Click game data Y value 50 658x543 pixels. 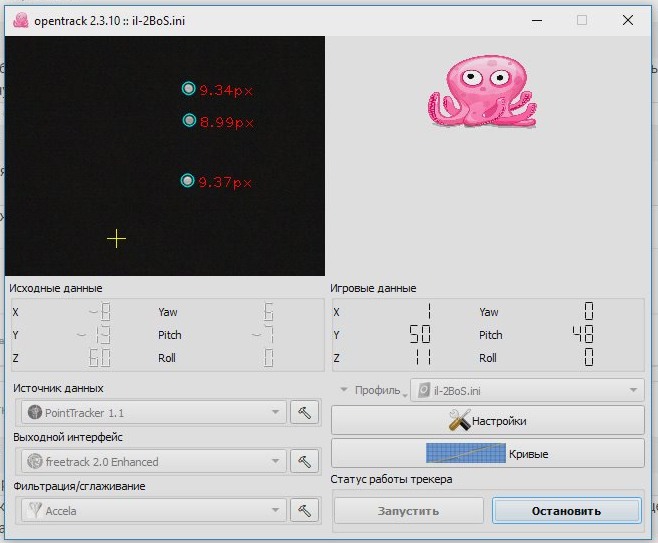[420, 334]
